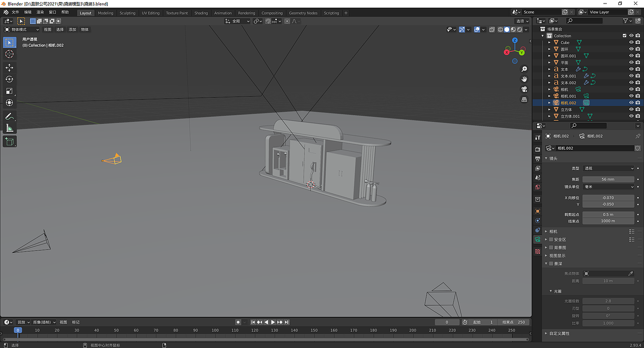Click the Z axis on navigation gizmo
Screen dimensions: 644x348
click(x=515, y=40)
